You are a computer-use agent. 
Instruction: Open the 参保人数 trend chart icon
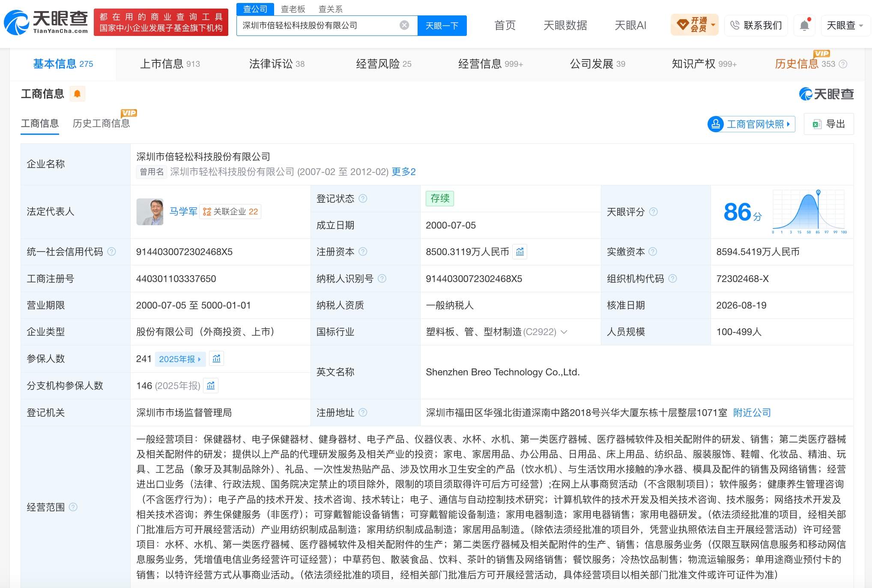click(217, 359)
